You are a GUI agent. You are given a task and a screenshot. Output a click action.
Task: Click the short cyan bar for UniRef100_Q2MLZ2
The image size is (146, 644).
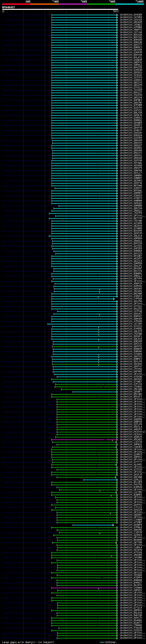pyautogui.click(x=100, y=480)
